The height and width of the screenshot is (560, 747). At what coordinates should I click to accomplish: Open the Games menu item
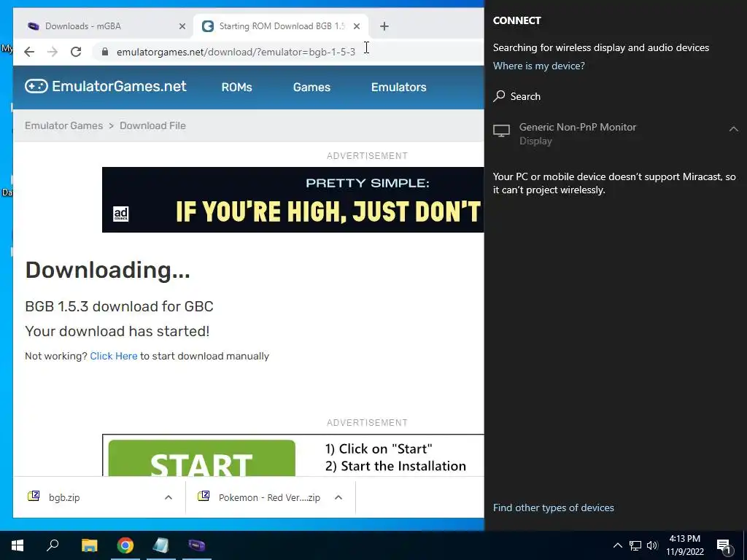click(311, 87)
